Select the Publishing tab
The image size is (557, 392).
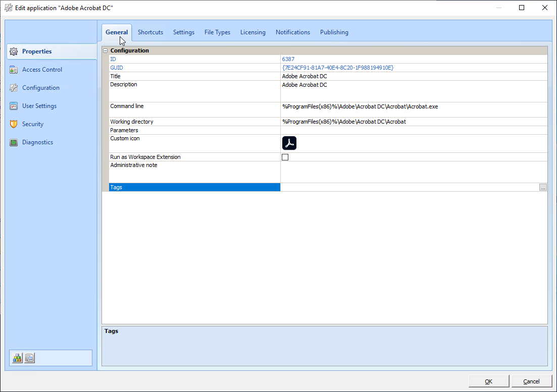click(x=334, y=32)
